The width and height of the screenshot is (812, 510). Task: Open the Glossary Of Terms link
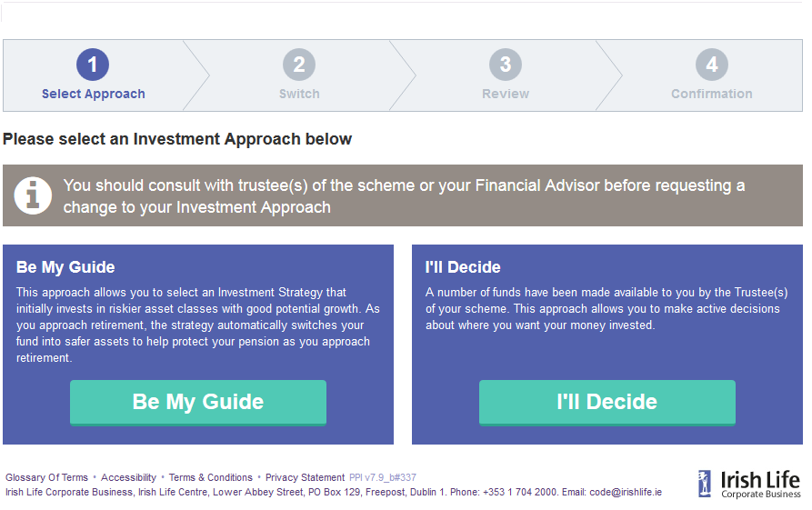click(47, 477)
